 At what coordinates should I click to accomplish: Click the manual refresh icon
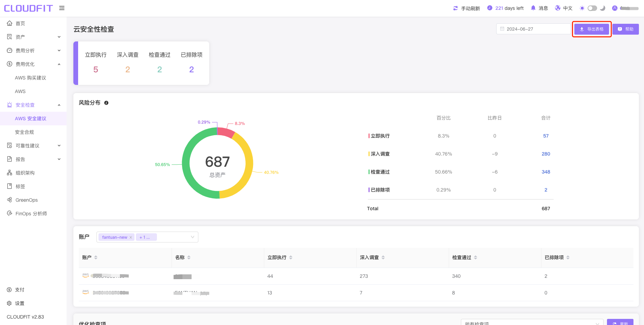(455, 8)
